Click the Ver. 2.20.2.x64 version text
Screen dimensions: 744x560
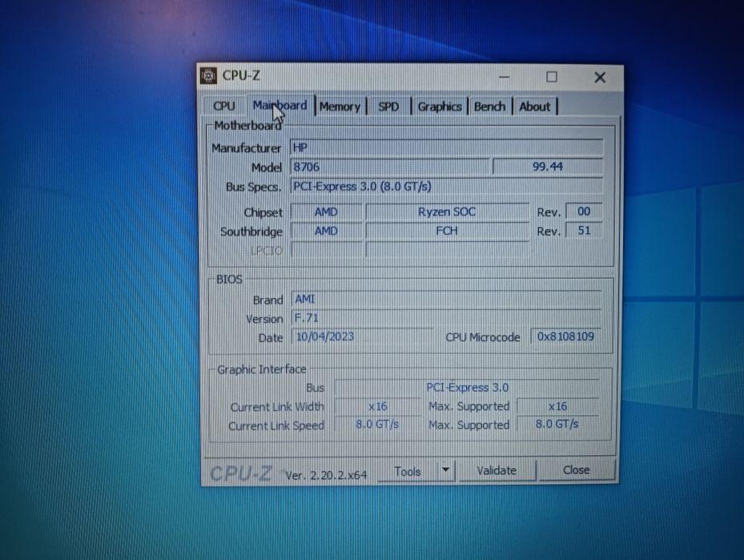tap(326, 474)
